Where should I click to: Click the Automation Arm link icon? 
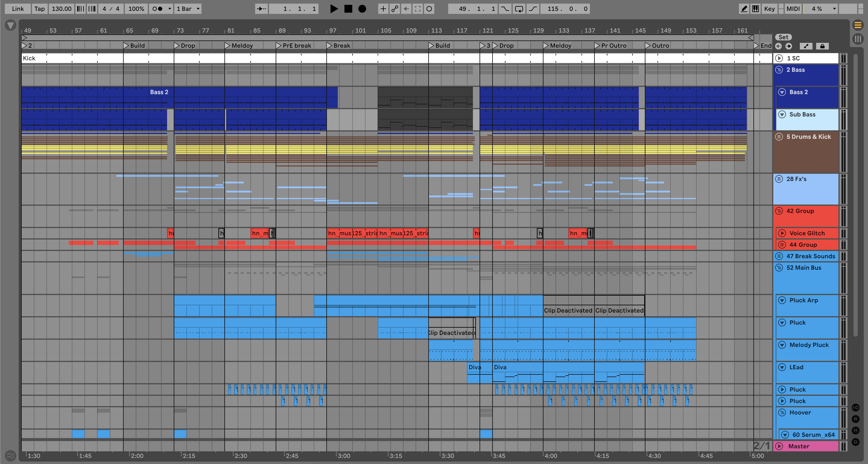[x=394, y=9]
